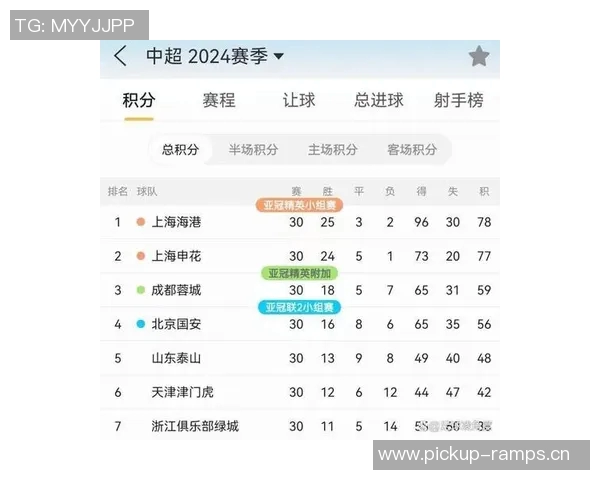
Task: Click 山东泰山's points value 48
Action: pos(484,358)
